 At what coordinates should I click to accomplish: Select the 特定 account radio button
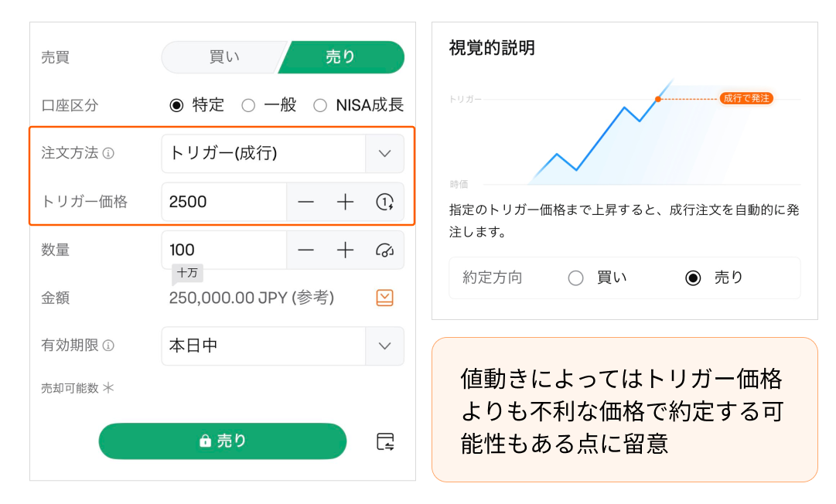177,105
